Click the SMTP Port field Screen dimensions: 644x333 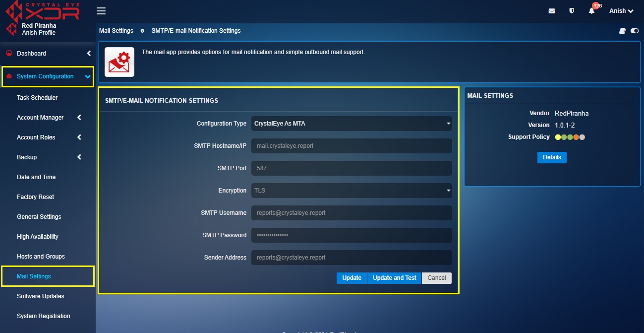(x=351, y=168)
